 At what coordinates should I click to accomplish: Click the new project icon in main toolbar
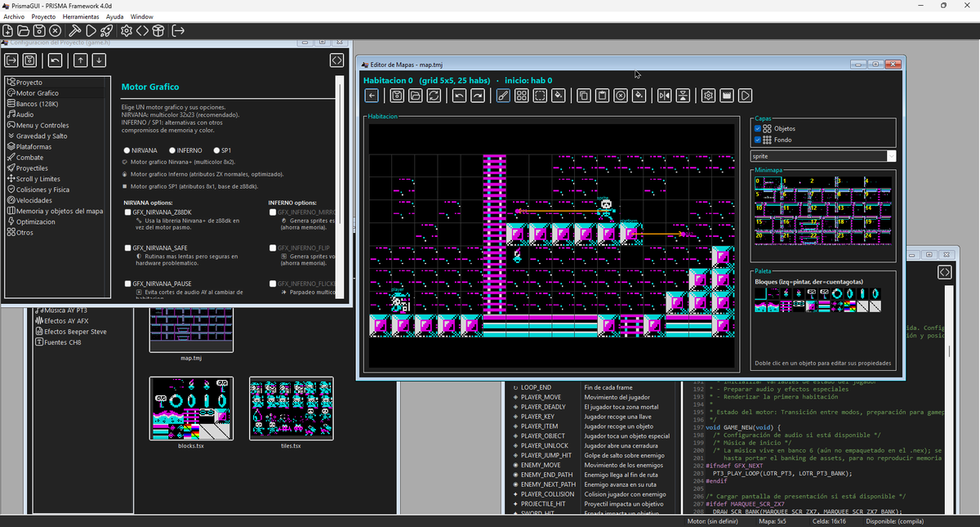(8, 31)
